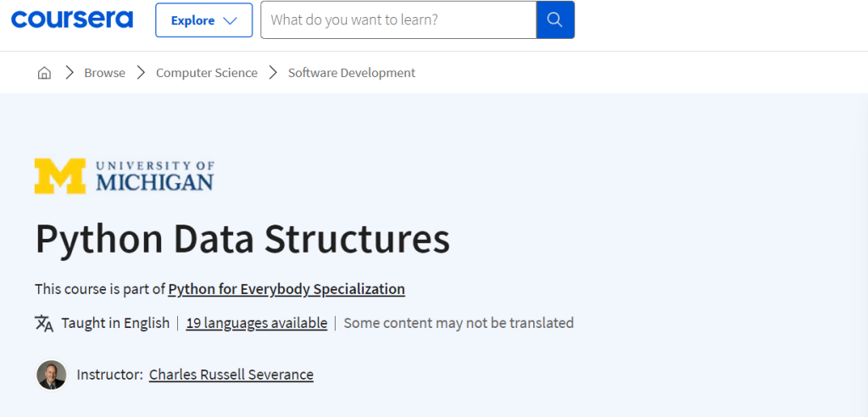Screen dimensions: 868x417
Task: Show the 19 languages available list
Action: pyautogui.click(x=256, y=323)
